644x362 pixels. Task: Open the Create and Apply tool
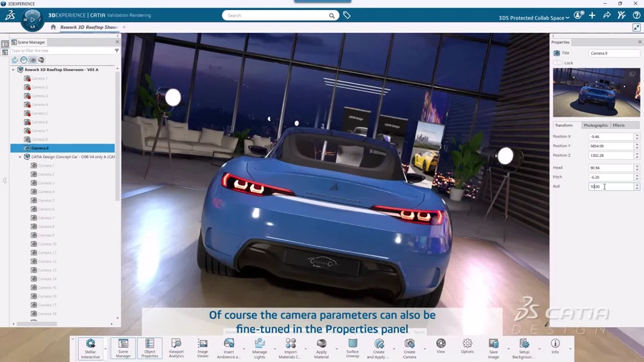coord(378,348)
